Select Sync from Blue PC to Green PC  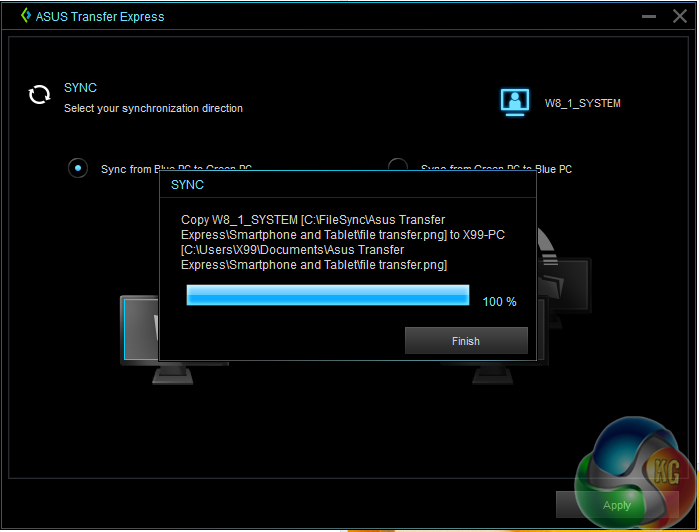tap(78, 169)
